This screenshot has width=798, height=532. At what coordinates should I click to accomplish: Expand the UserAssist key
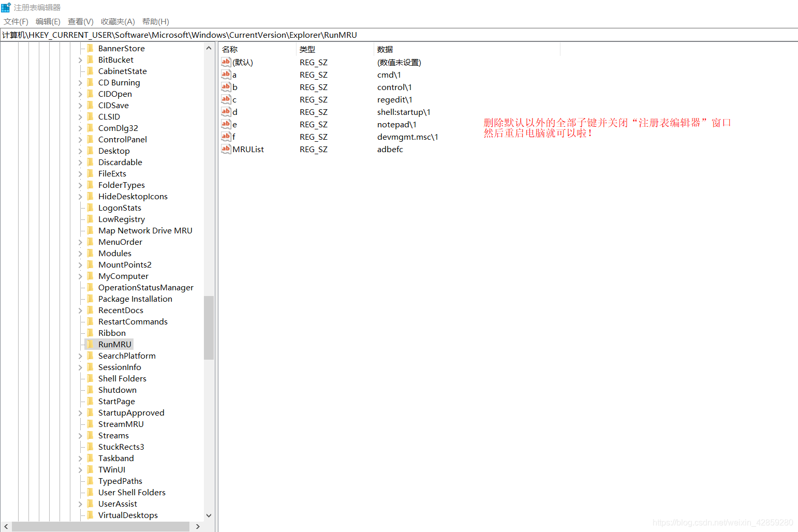(80, 504)
